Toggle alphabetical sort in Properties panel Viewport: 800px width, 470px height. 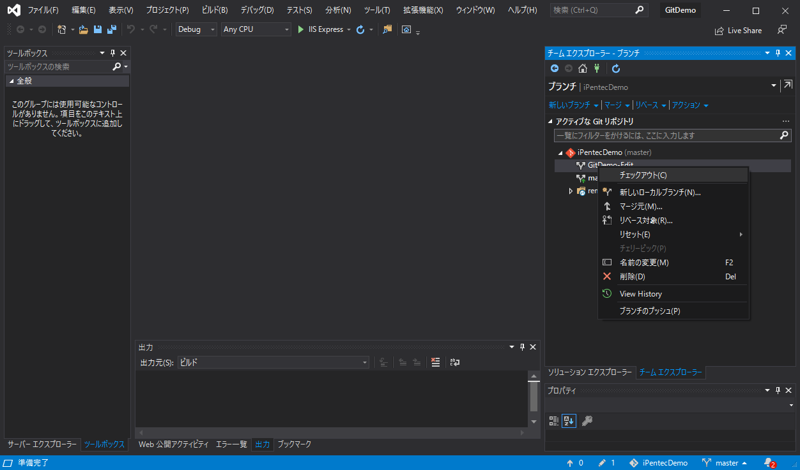pos(569,421)
